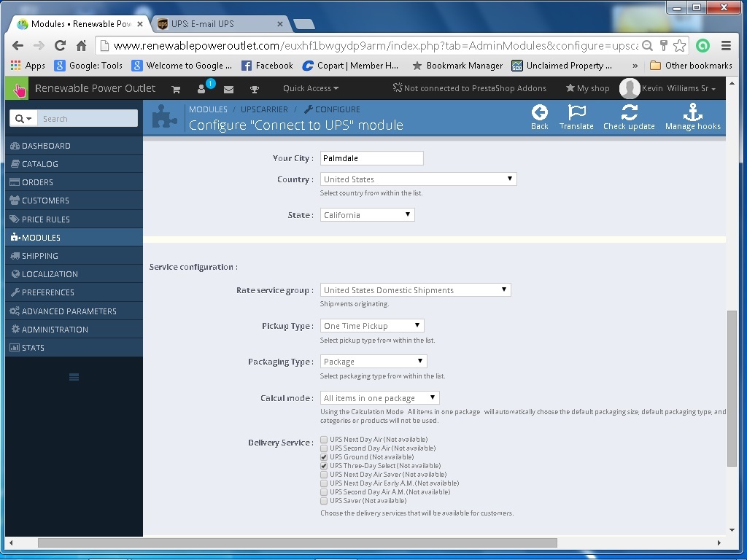Click the search magnifier dropdown in sidebar
Screen dimensions: 747x560
coord(23,119)
